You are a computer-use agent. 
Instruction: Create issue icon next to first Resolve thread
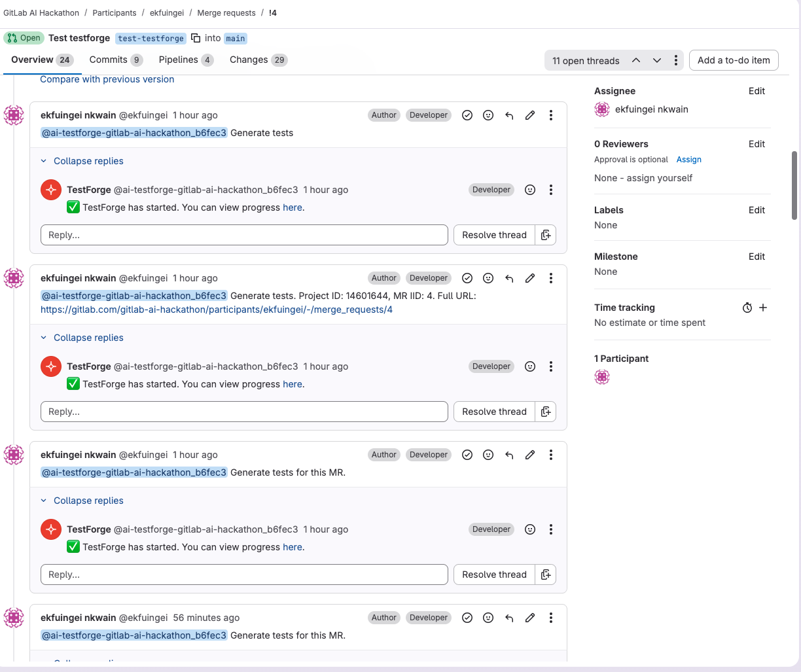coord(546,235)
